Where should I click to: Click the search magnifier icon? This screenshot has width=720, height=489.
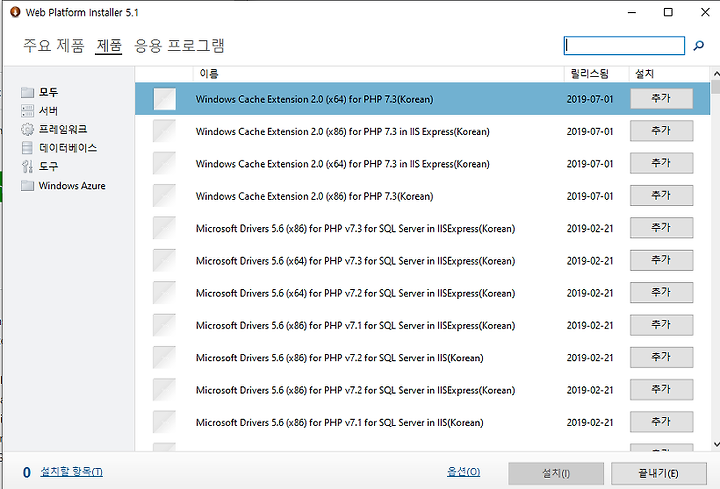698,45
